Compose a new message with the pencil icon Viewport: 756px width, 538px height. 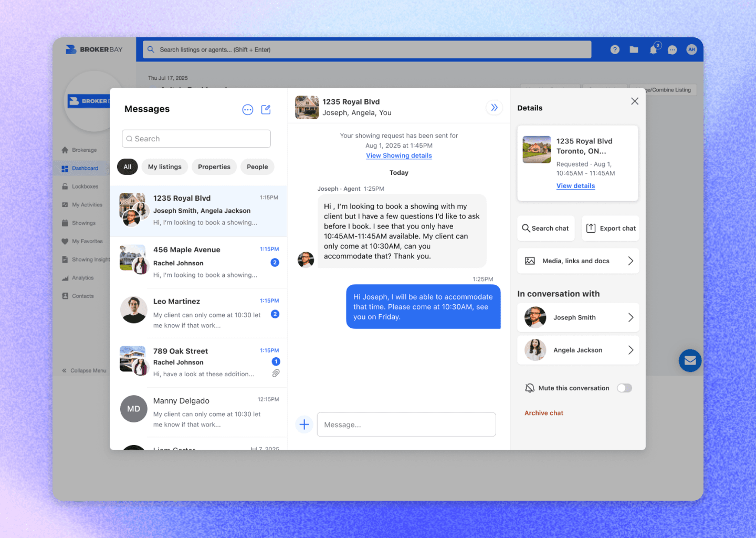[266, 109]
